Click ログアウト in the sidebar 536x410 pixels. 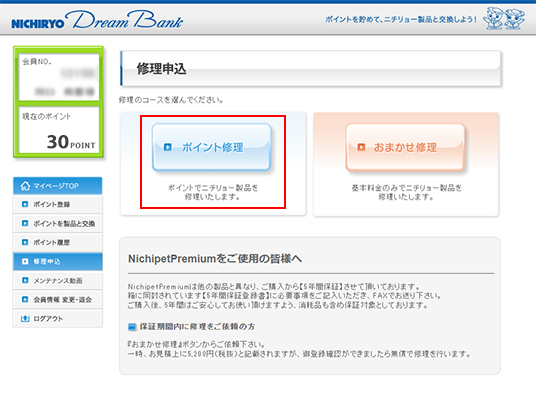(x=57, y=318)
